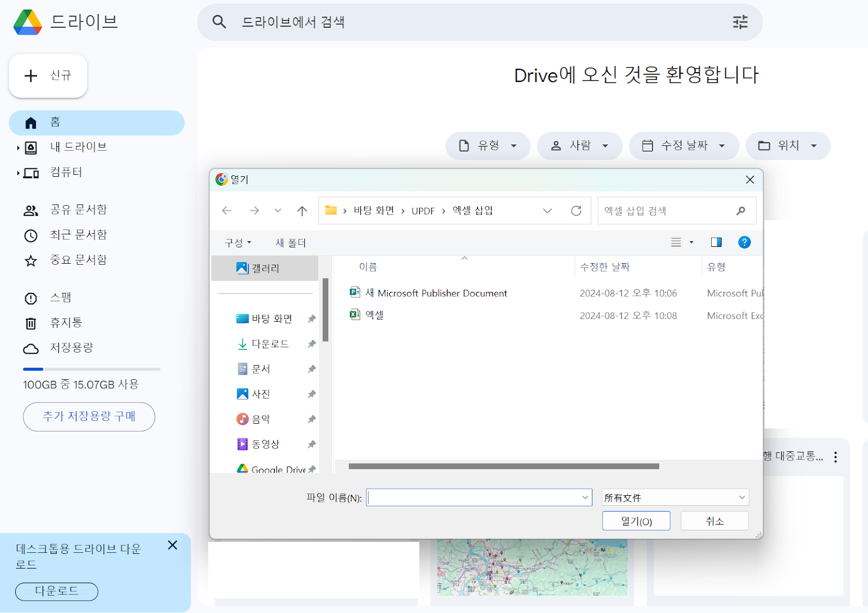868x613 pixels.
Task: Select 홈 in the Drive sidebar
Action: tap(97, 123)
